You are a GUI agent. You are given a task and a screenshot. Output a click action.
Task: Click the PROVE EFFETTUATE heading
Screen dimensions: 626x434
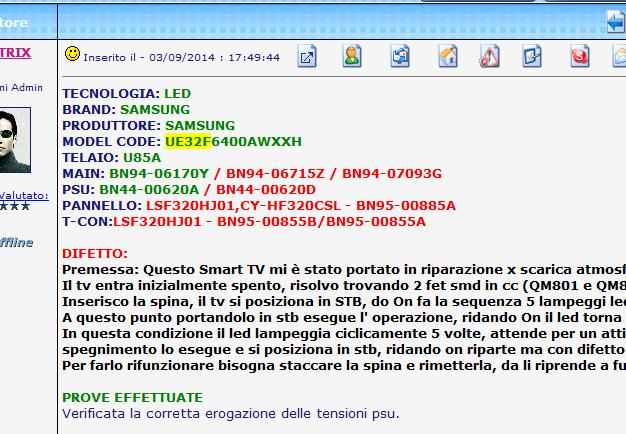[x=132, y=397]
